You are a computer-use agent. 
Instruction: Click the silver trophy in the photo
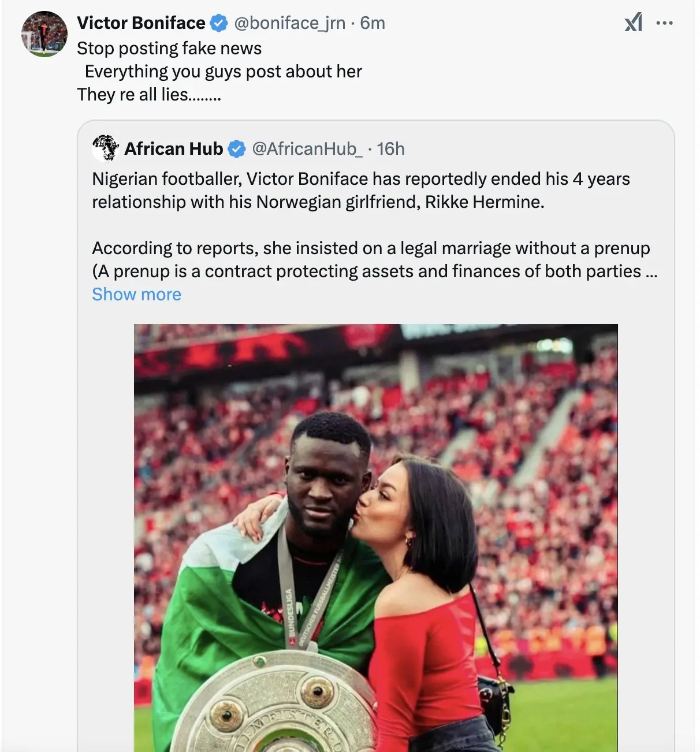coord(271,705)
